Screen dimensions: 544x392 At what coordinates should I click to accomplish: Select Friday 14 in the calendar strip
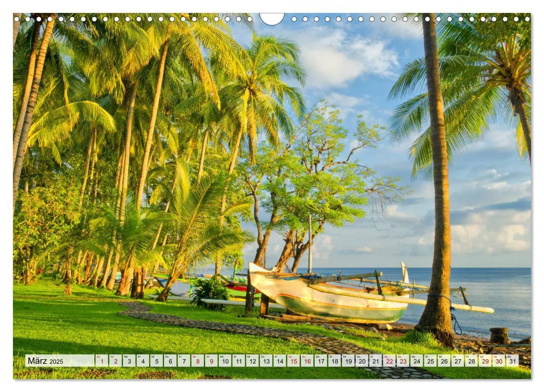pyautogui.click(x=280, y=361)
